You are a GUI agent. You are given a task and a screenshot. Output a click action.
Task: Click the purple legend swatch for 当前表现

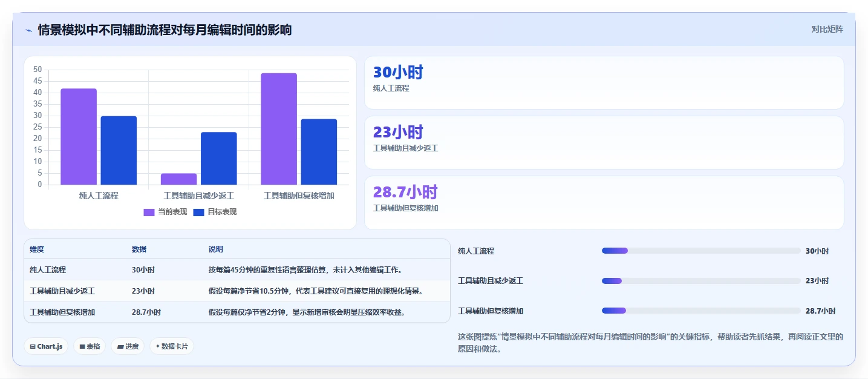(149, 213)
